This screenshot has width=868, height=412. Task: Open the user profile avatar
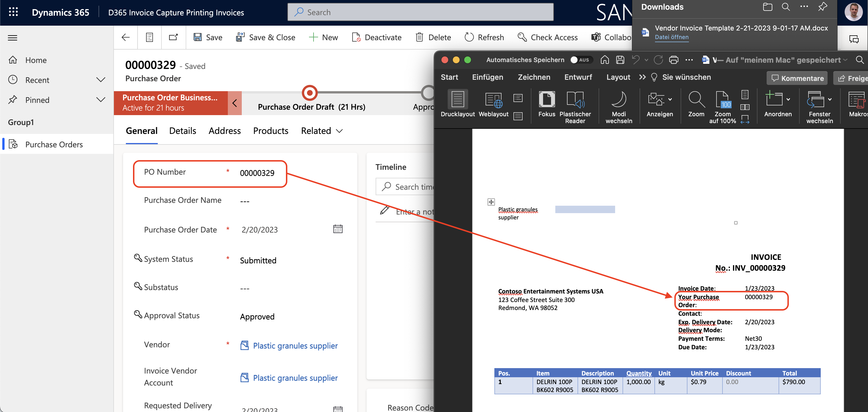coord(853,12)
